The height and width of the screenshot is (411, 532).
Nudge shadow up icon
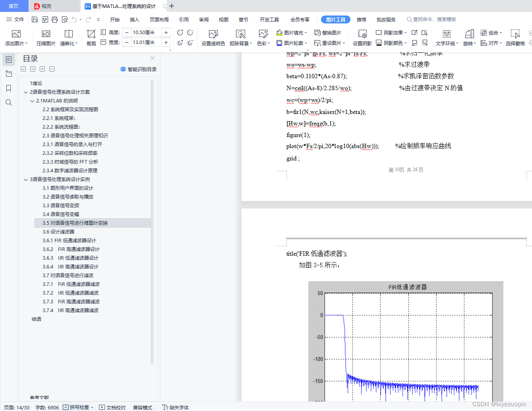coord(414,33)
